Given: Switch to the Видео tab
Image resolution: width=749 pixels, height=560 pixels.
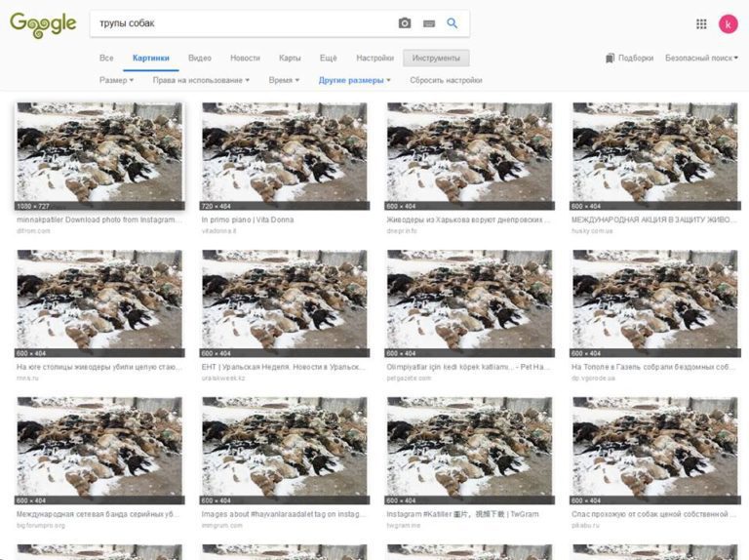Looking at the screenshot, I should 200,58.
